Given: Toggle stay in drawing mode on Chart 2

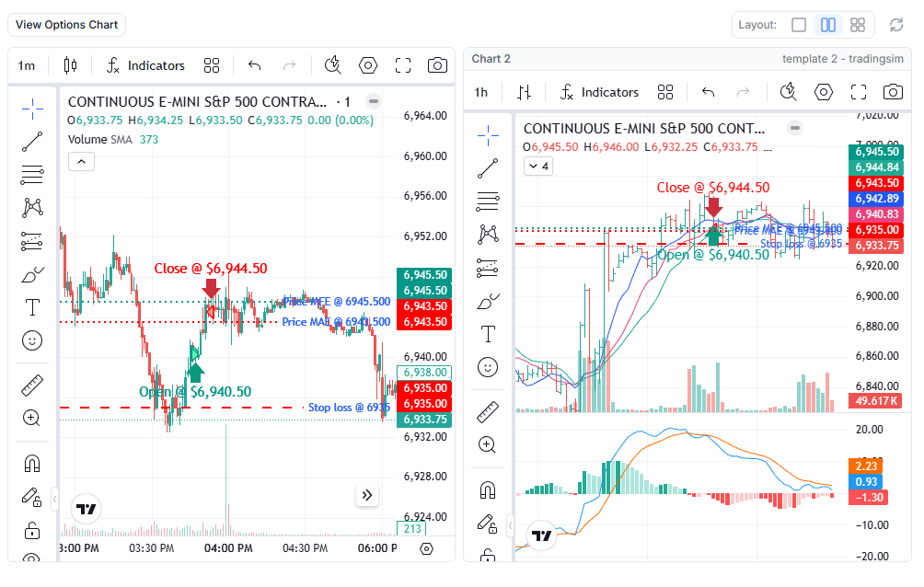Looking at the screenshot, I should pos(488,524).
